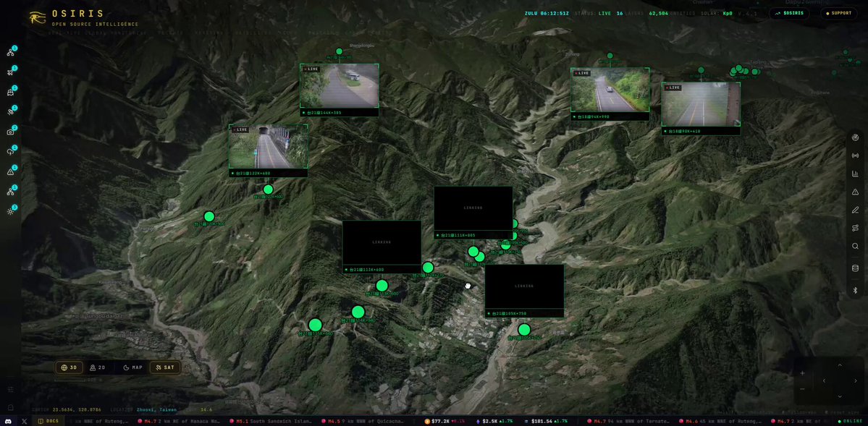The image size is (868, 426).
Task: Open the search magnifier tool
Action: [855, 246]
